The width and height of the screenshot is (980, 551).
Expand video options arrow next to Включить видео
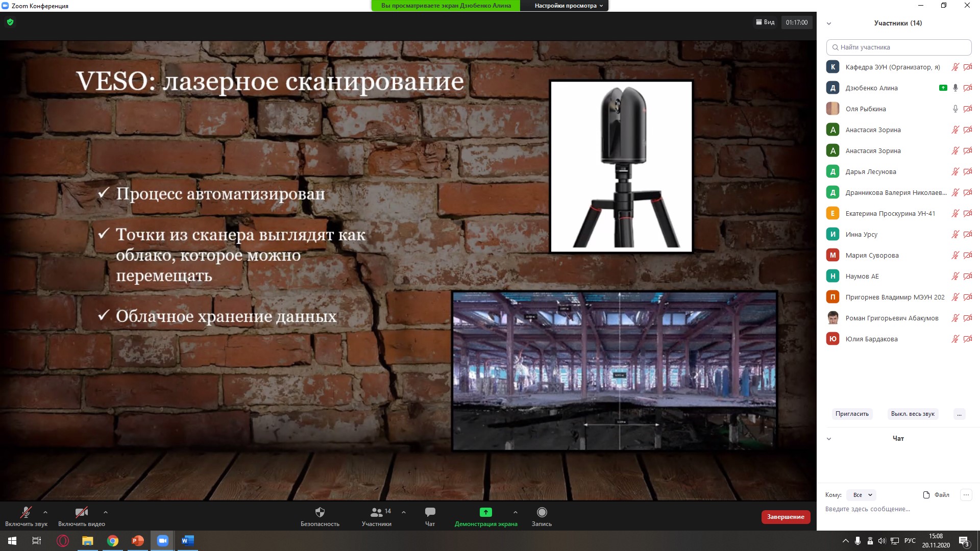pos(106,512)
